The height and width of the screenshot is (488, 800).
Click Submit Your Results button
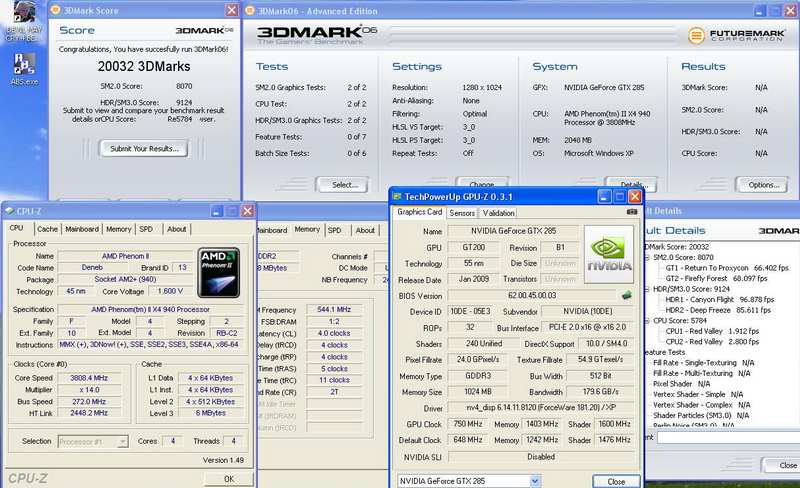(144, 149)
